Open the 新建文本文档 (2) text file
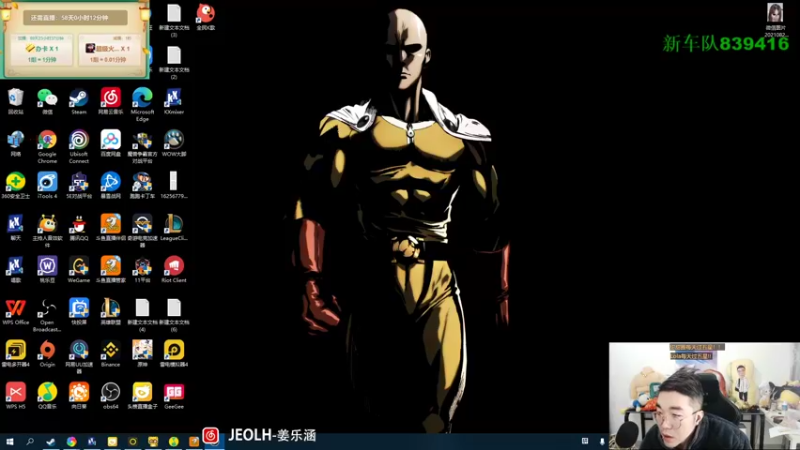 174,57
